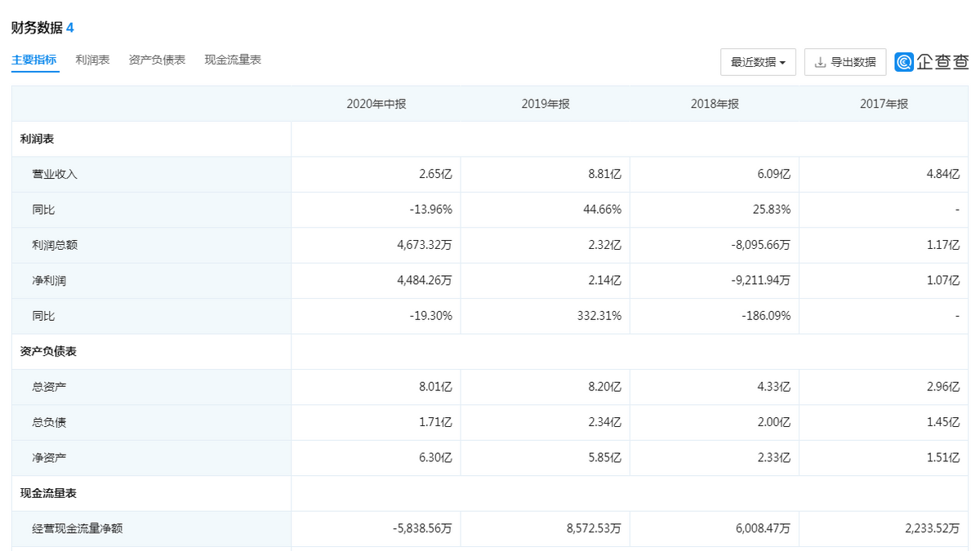Image resolution: width=980 pixels, height=551 pixels.
Task: Open the 利润表 tab
Action: tap(92, 60)
